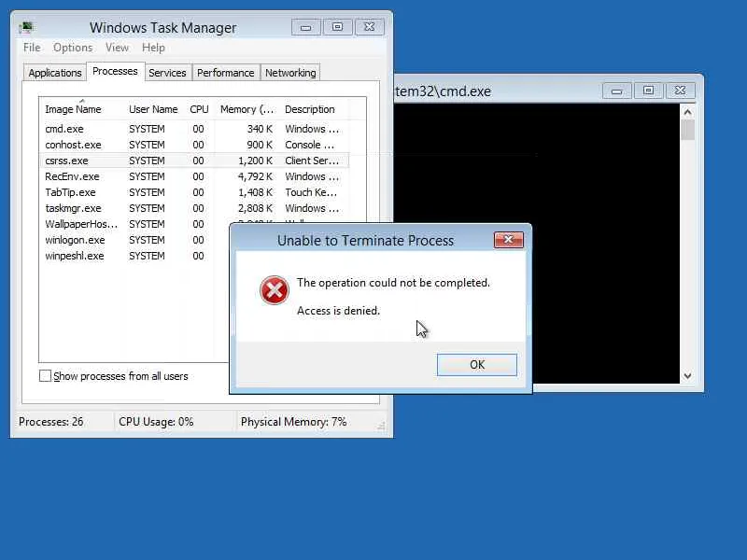Viewport: 747px width, 560px height.
Task: Open the Options menu
Action: coord(73,48)
